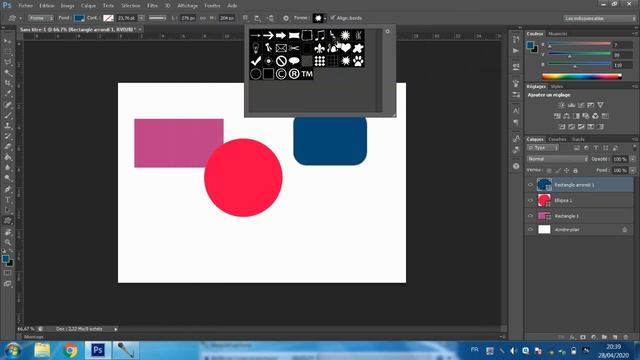Screen dimensions: 640x360
Task: Choose the checkmark custom shape
Action: click(x=256, y=61)
